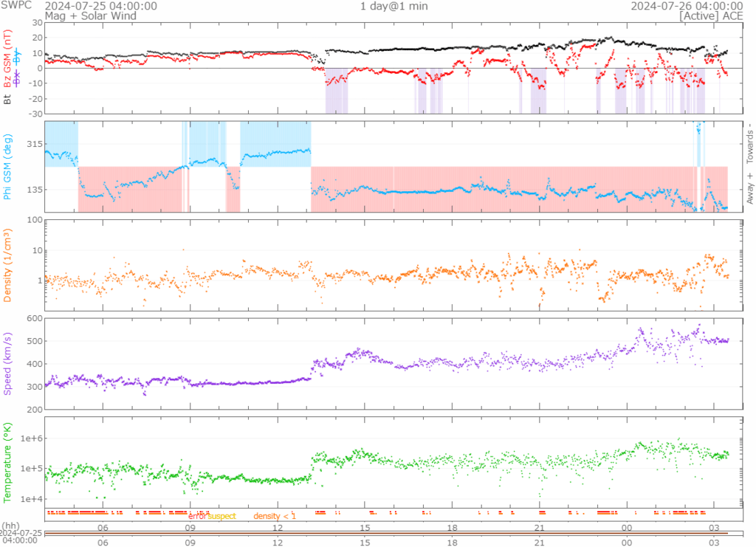Click the red 'error' legend label

point(197,516)
